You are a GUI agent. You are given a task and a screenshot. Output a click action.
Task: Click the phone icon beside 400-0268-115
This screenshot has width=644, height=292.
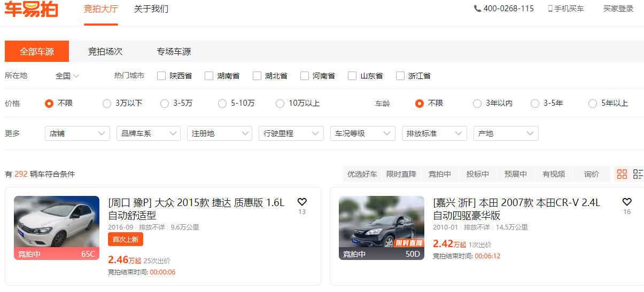477,9
